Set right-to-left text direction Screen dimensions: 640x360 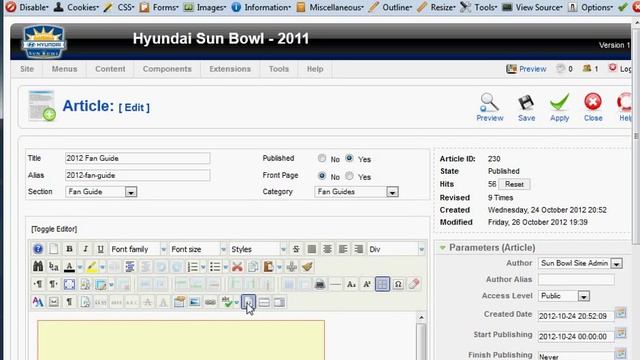point(53,284)
